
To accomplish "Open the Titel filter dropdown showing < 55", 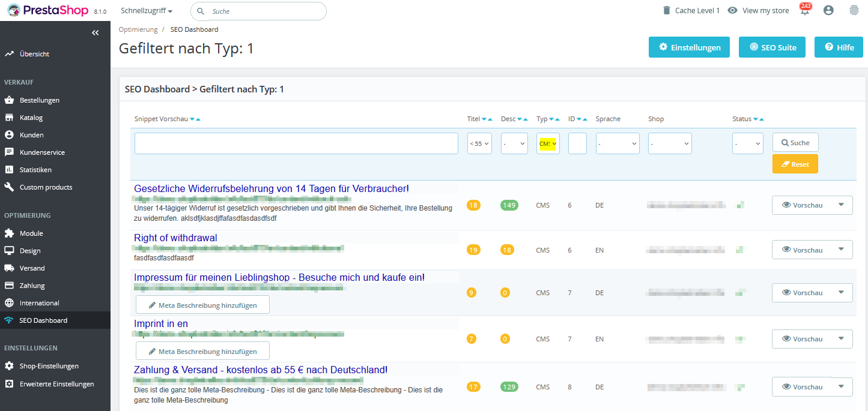I will tap(479, 143).
